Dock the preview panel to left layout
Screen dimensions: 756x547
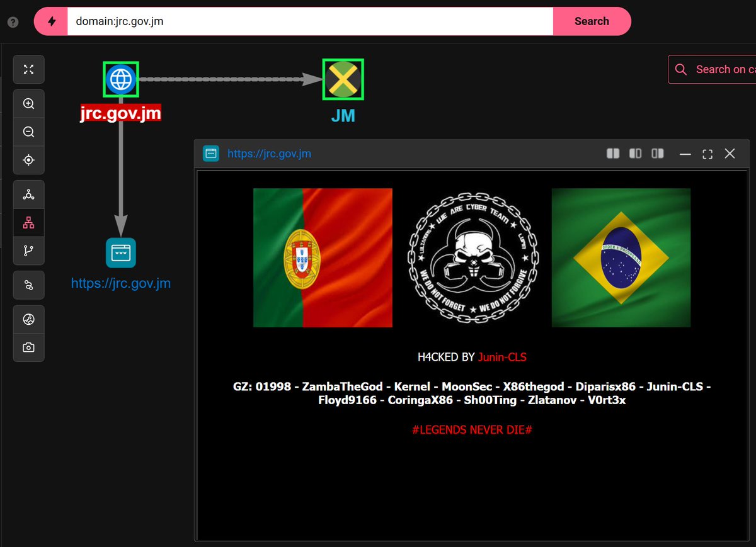613,154
